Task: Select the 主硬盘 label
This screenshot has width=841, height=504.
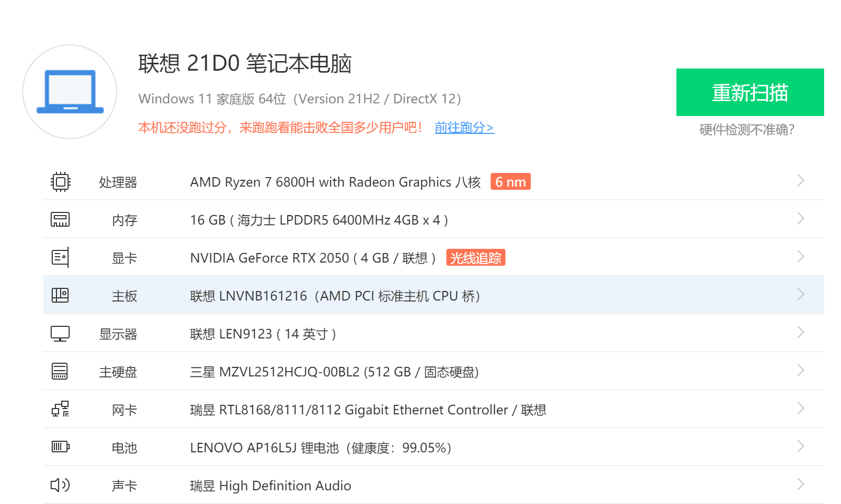Action: 118,372
